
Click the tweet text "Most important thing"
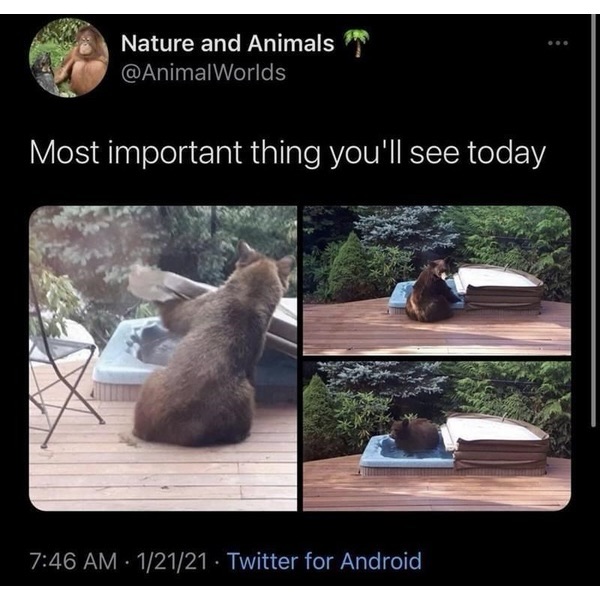[175, 152]
